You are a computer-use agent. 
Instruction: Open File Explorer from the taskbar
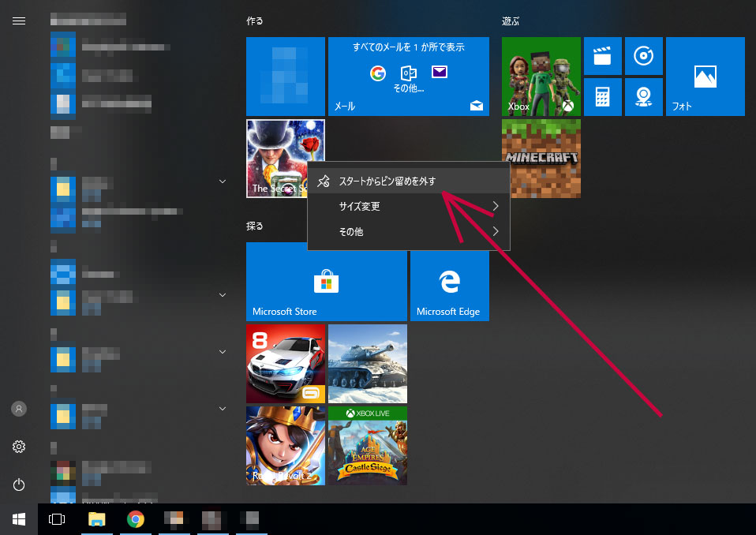click(97, 519)
